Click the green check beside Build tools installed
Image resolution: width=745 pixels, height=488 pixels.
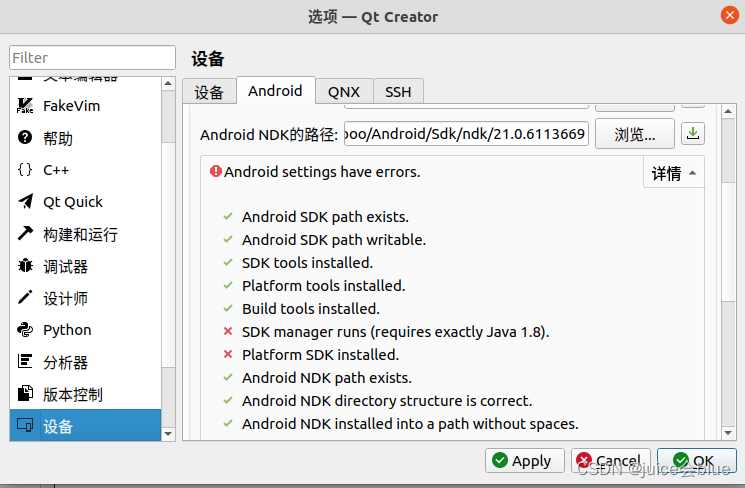pyautogui.click(x=228, y=308)
